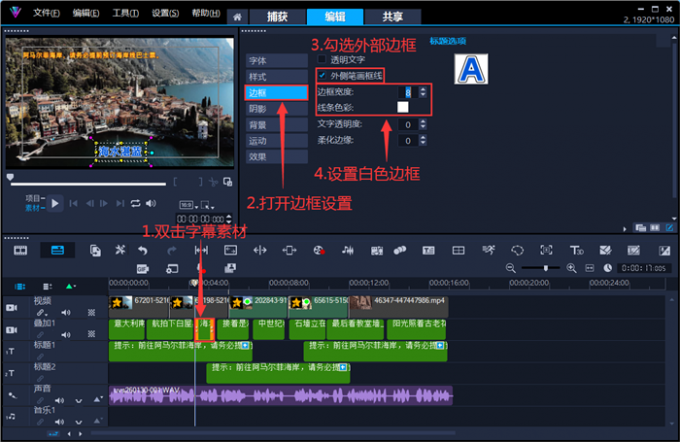Select the 阴影 option button
Screen dimensions: 680x442
click(x=258, y=109)
